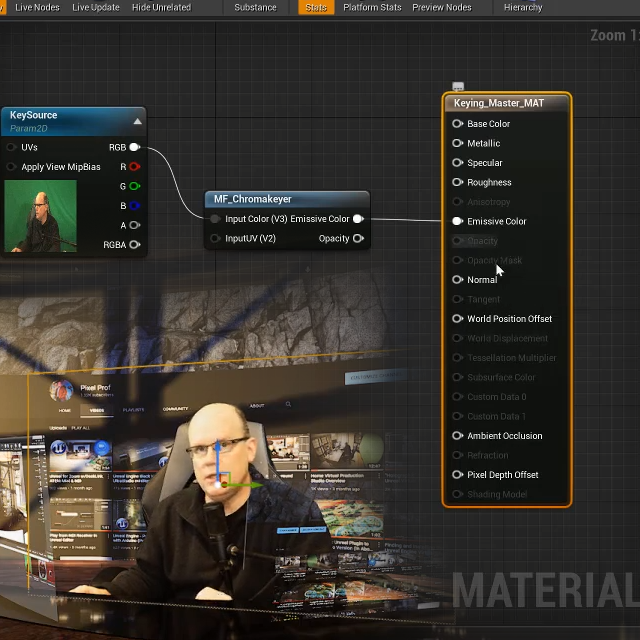The width and height of the screenshot is (640, 640).
Task: Click the blue B output pin
Action: tap(135, 206)
